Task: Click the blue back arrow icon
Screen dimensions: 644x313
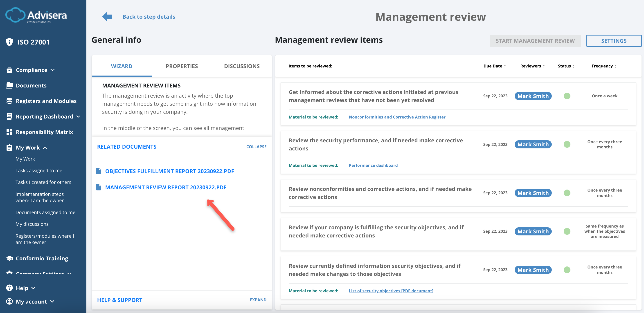Action: tap(107, 16)
